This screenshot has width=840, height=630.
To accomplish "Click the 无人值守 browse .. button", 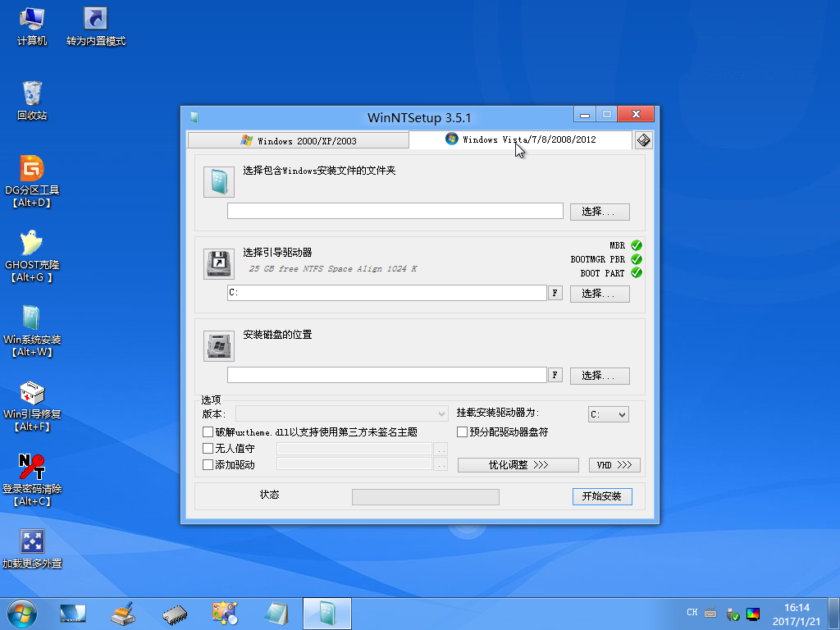I will click(x=441, y=449).
